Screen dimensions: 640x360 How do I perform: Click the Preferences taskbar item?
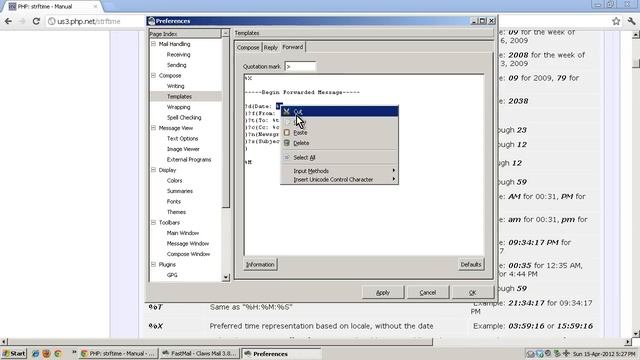tap(281, 353)
